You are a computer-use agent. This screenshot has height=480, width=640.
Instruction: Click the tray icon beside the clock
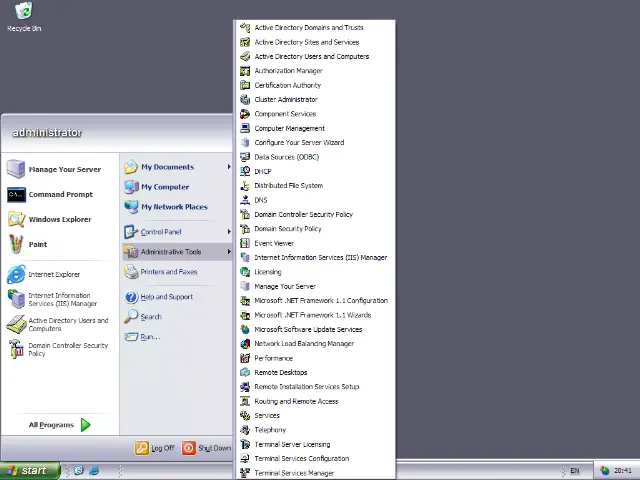pyautogui.click(x=604, y=471)
